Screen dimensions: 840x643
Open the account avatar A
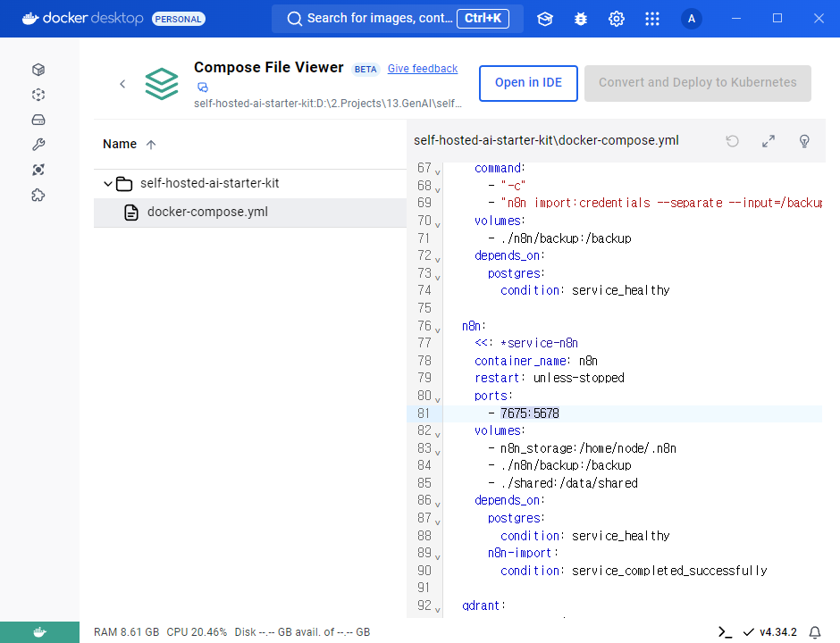click(x=692, y=19)
